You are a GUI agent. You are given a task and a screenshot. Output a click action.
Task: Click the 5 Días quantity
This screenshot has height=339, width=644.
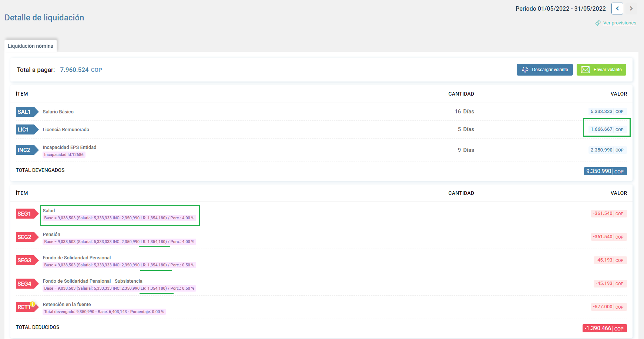tap(466, 129)
